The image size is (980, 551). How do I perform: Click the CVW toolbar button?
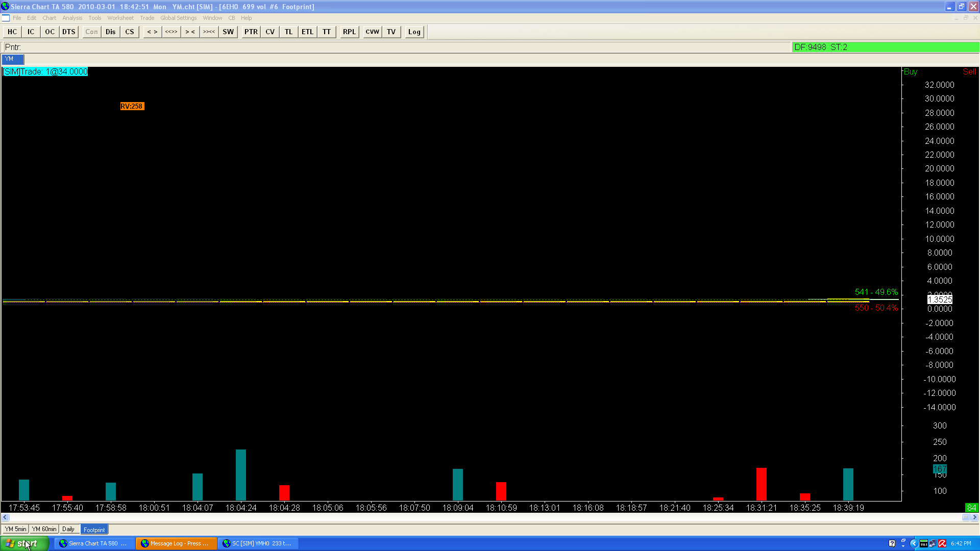(x=372, y=32)
